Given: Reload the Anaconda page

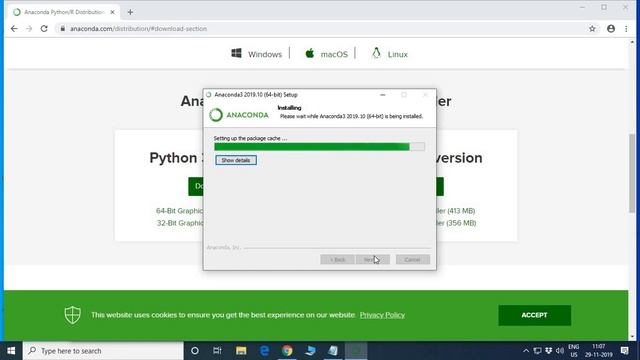Looking at the screenshot, I should (44, 29).
